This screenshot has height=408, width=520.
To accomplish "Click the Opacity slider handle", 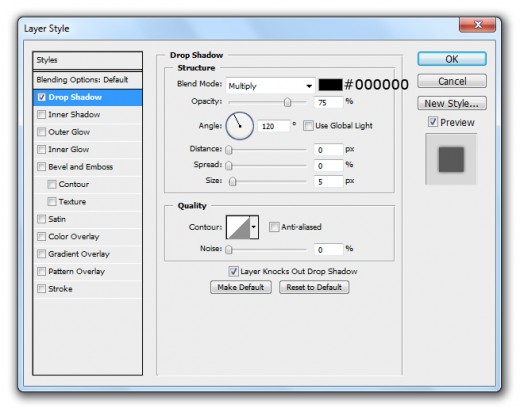I will click(287, 102).
